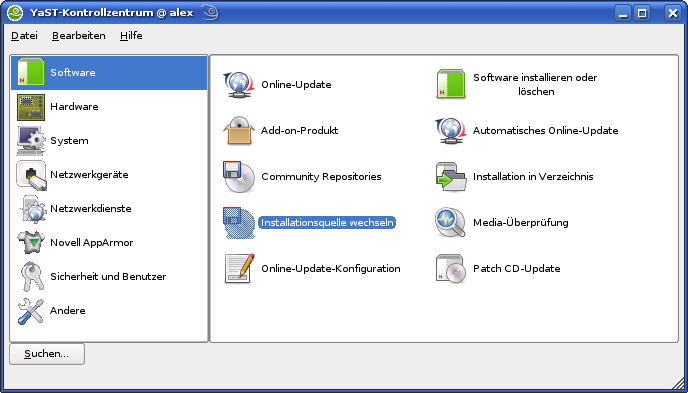Viewport: 688px width, 393px height.
Task: Switch to the System category
Action: coord(109,141)
